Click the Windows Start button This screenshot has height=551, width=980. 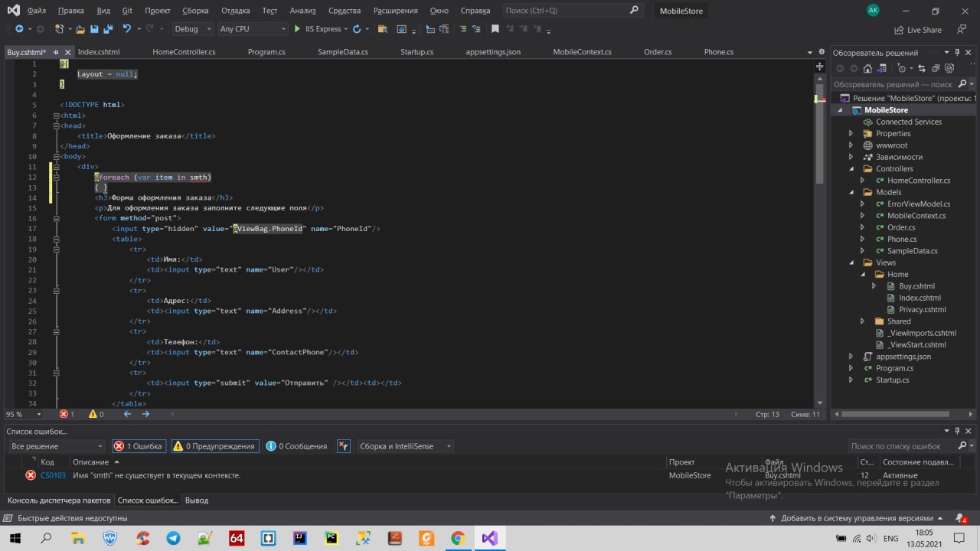click(x=15, y=538)
